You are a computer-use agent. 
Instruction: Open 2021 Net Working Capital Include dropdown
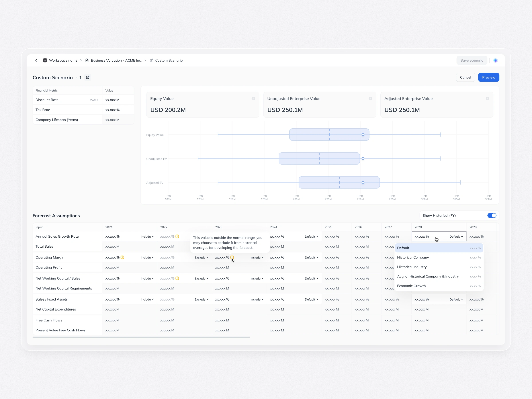(147, 278)
